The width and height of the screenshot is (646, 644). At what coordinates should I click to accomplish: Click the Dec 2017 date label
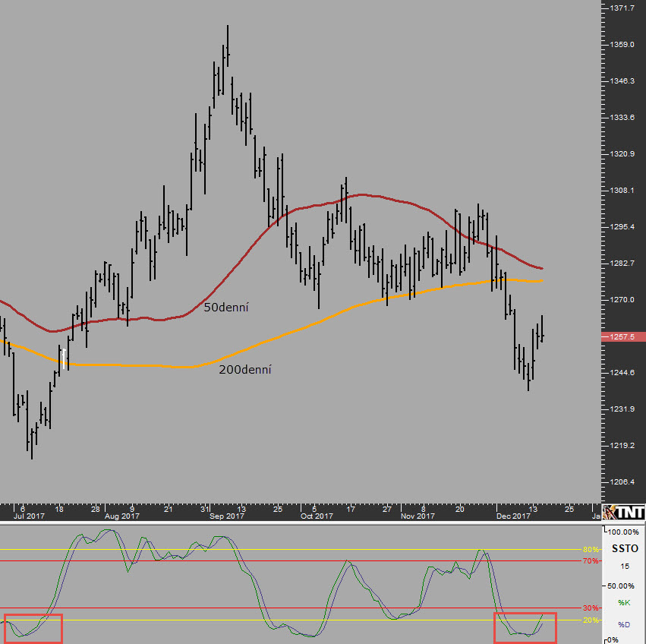coord(513,516)
